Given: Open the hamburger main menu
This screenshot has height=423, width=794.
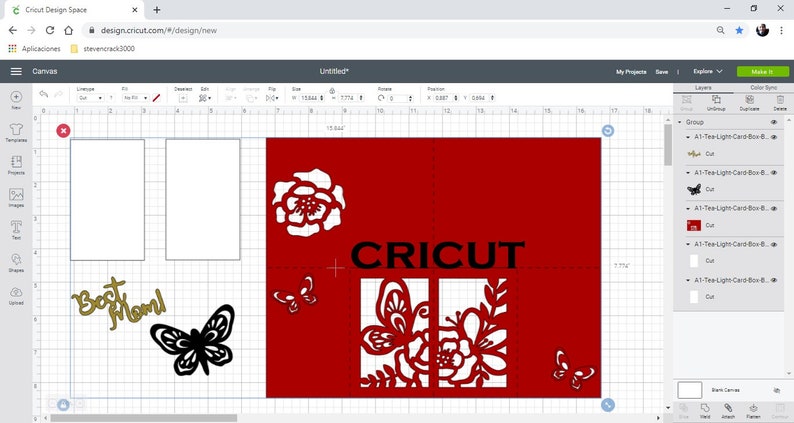Looking at the screenshot, I should 16,71.
